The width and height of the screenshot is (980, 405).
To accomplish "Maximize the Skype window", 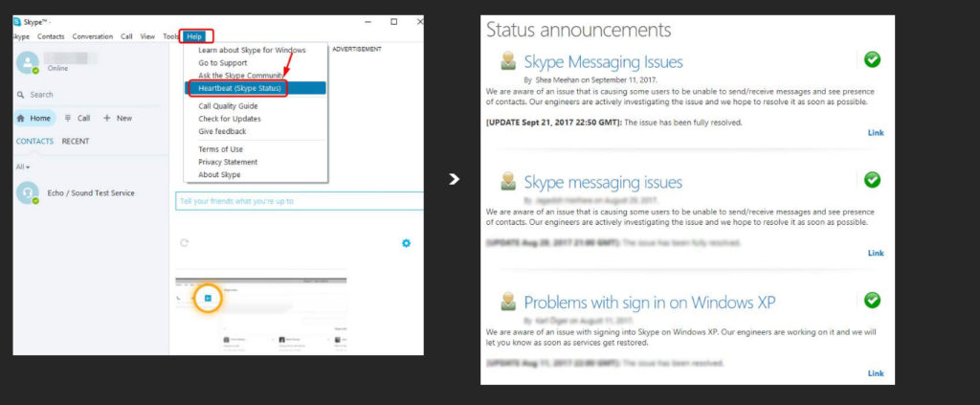I will [393, 21].
